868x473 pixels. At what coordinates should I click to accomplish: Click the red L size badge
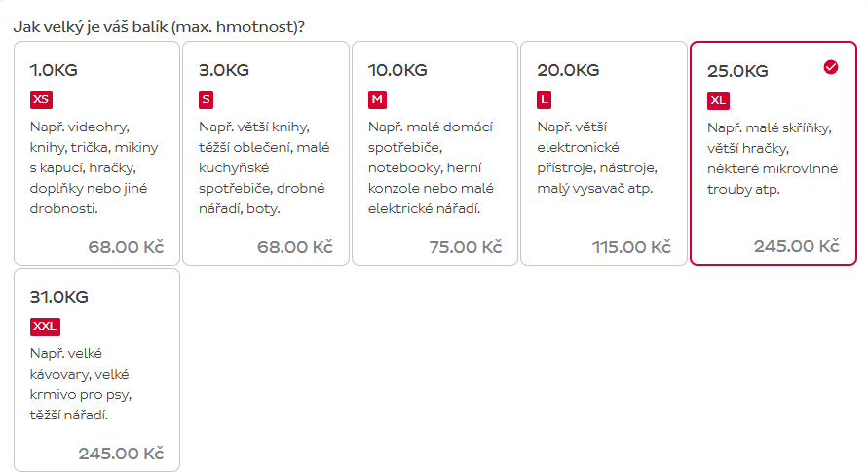[545, 99]
